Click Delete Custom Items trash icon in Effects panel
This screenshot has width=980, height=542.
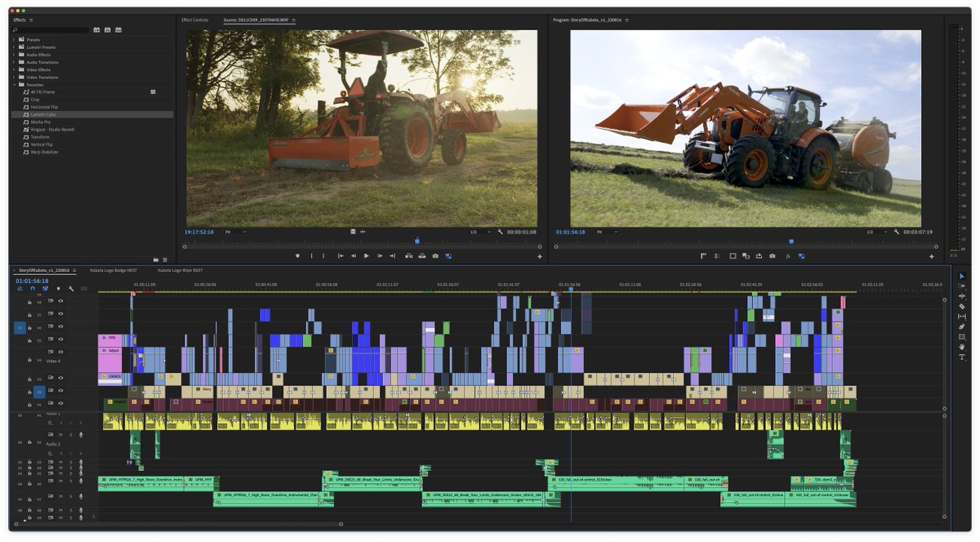click(165, 260)
